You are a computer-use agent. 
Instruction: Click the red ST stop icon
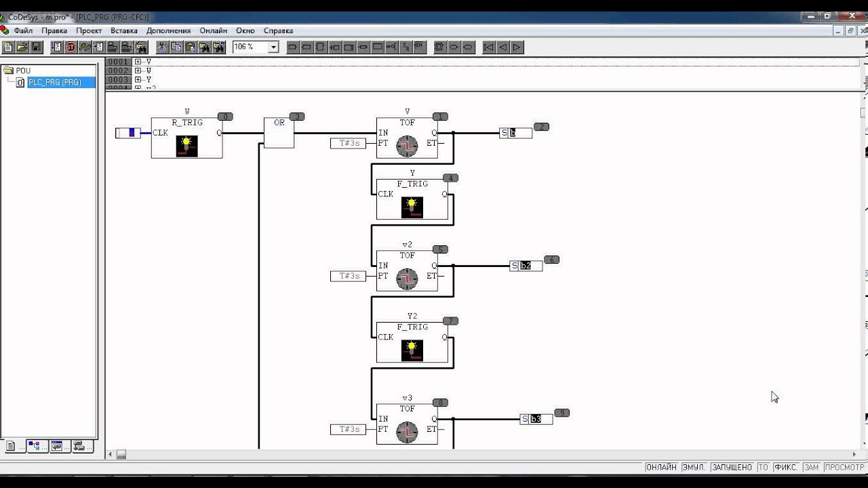tap(71, 47)
